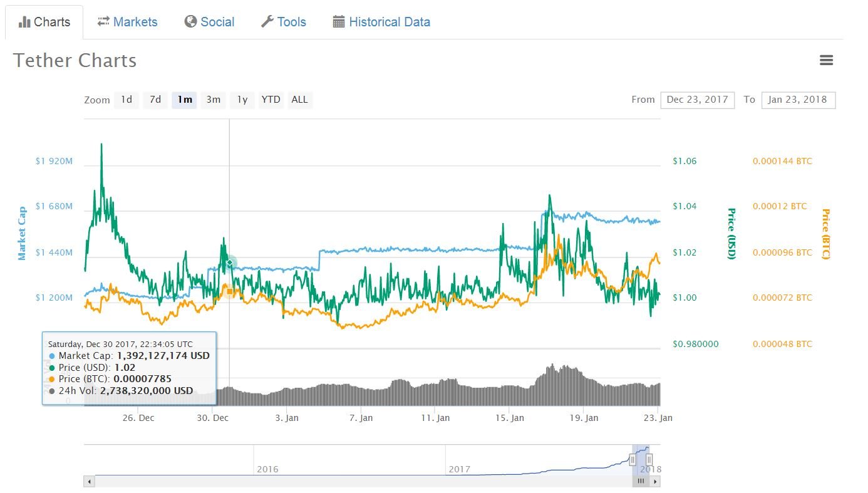Click the navigator scrollbar thumb

(x=641, y=482)
